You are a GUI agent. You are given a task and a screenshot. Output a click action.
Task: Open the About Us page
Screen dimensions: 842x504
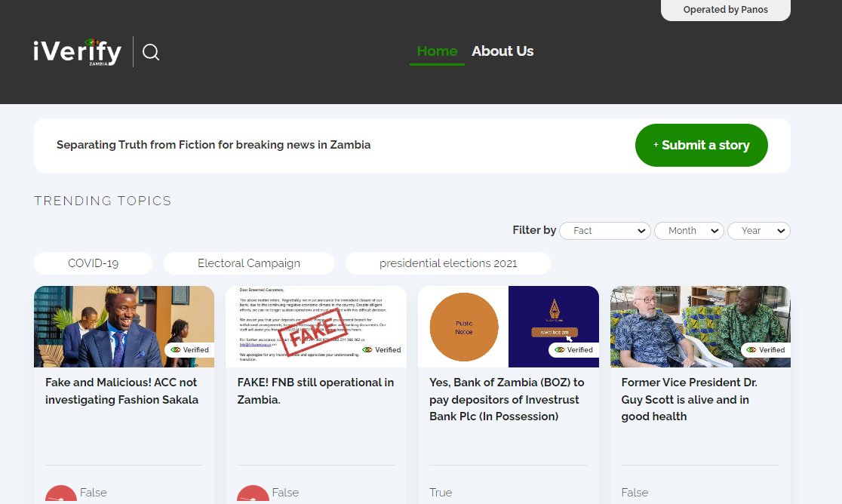pyautogui.click(x=502, y=51)
